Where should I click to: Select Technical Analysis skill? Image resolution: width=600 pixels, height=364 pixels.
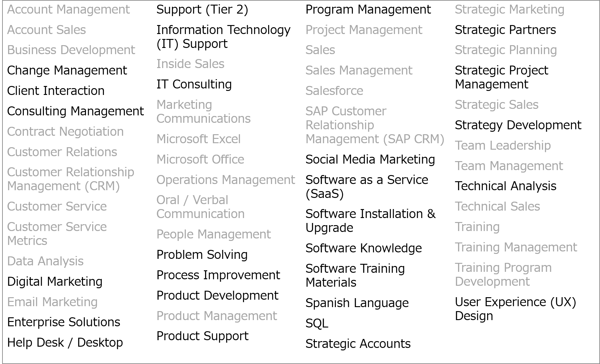click(505, 186)
